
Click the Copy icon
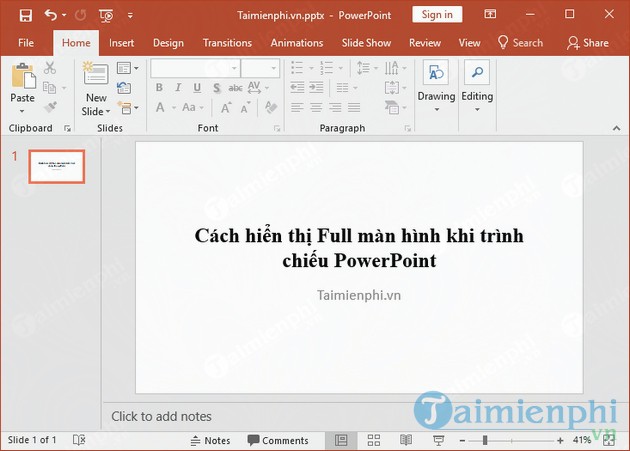click(49, 87)
